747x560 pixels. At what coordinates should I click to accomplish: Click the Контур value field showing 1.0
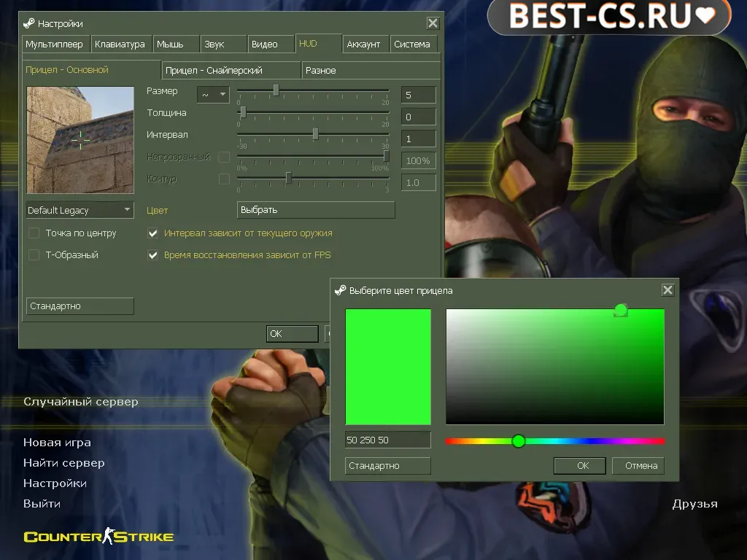point(418,182)
